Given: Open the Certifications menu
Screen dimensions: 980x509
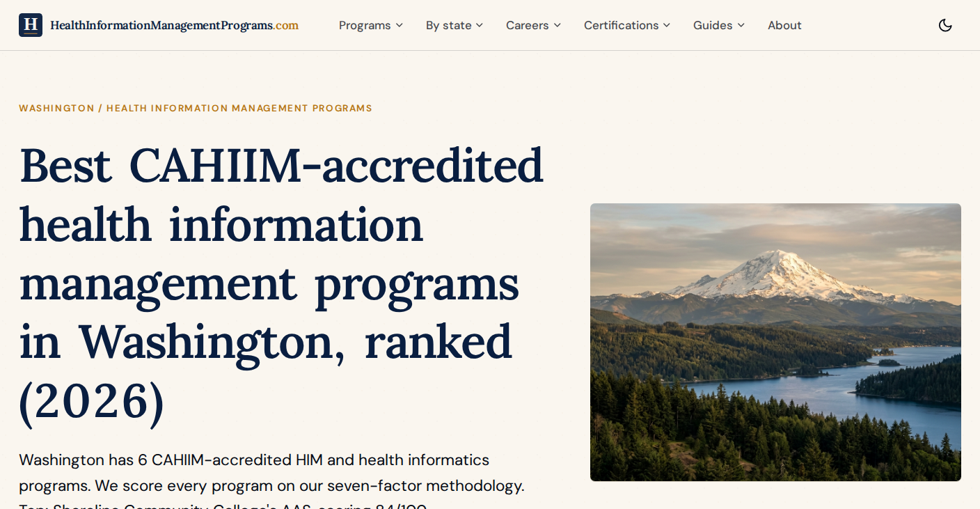Looking at the screenshot, I should [x=627, y=25].
